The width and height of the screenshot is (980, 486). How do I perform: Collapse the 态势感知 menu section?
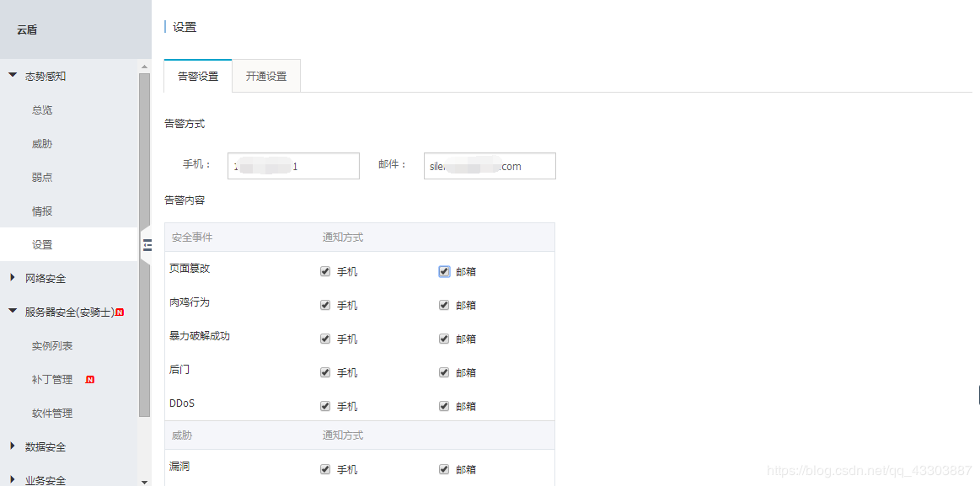pos(13,76)
